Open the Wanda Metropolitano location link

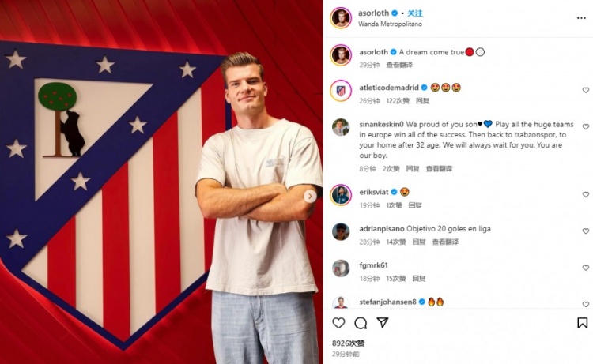(390, 24)
